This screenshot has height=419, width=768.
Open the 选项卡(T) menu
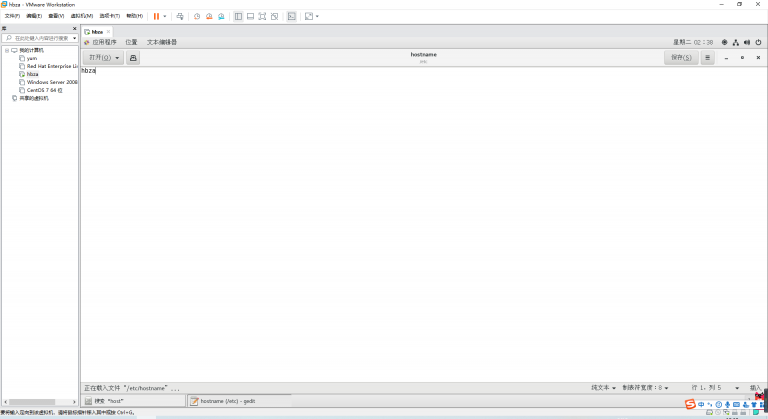click(x=109, y=16)
